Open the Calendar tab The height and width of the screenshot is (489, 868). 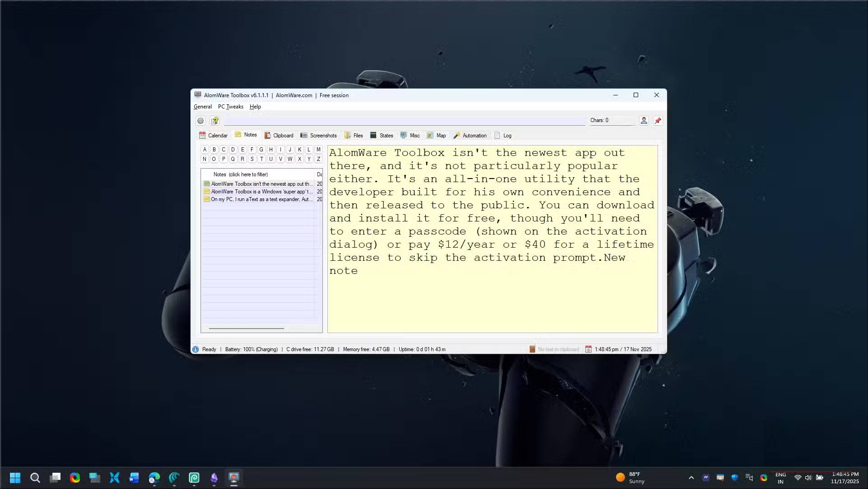click(213, 136)
